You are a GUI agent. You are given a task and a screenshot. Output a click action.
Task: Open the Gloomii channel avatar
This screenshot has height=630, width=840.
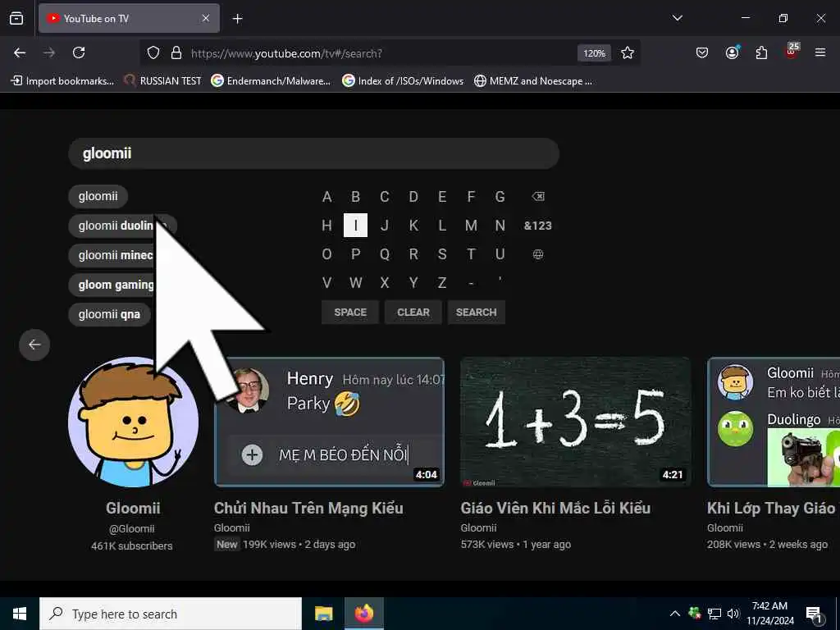pyautogui.click(x=134, y=422)
